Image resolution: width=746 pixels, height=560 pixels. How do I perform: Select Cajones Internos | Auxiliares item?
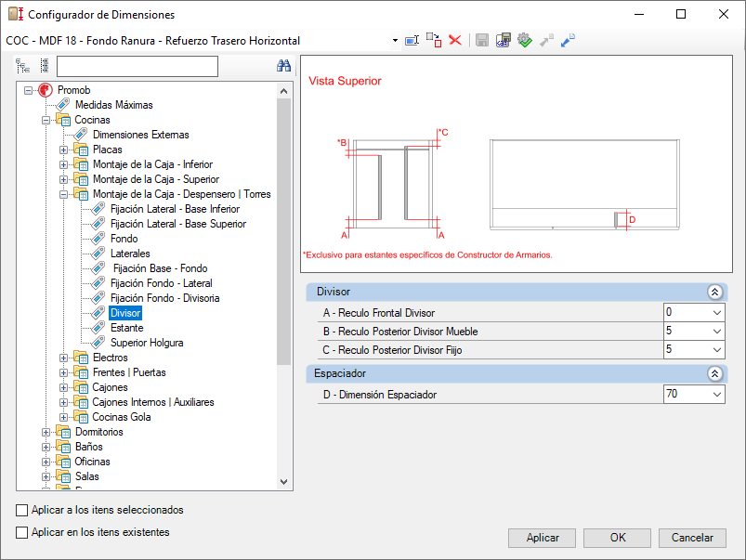click(152, 402)
